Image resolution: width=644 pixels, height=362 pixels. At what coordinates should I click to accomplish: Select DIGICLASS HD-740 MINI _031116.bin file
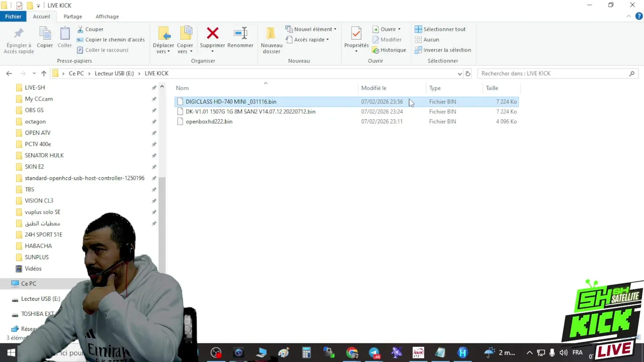tap(346, 102)
